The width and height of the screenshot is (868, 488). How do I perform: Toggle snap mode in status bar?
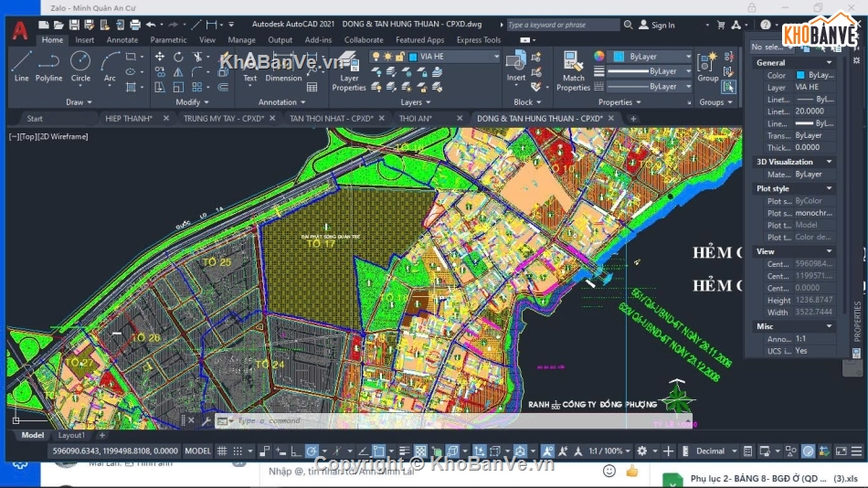pos(238,451)
